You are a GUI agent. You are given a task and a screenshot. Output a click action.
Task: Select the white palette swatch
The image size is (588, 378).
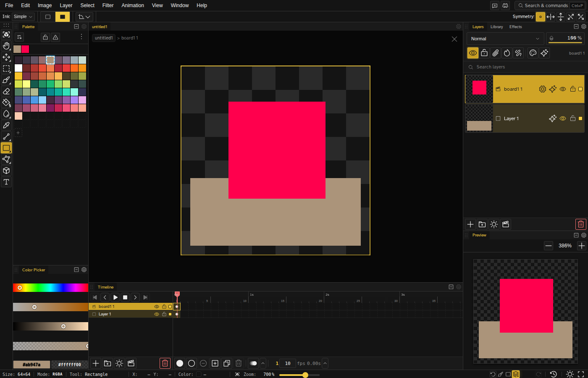(18, 68)
